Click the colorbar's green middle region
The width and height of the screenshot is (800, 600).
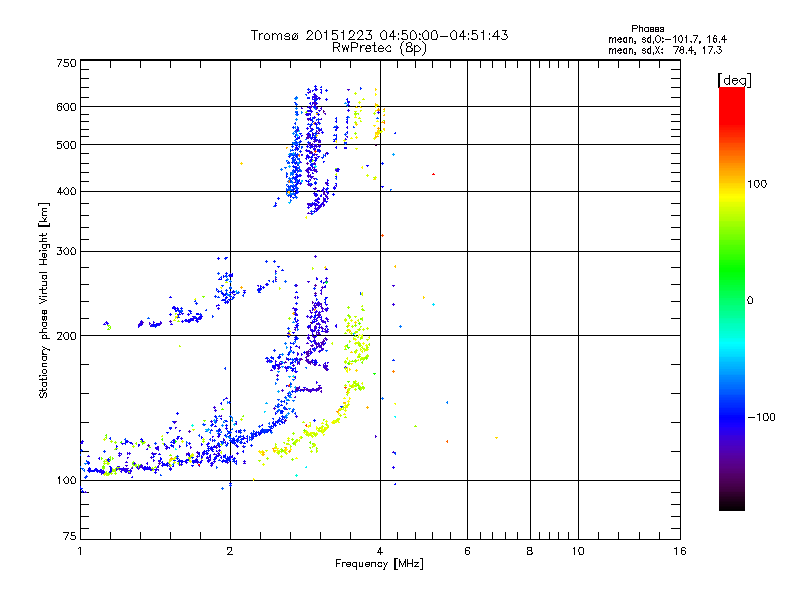(x=732, y=270)
